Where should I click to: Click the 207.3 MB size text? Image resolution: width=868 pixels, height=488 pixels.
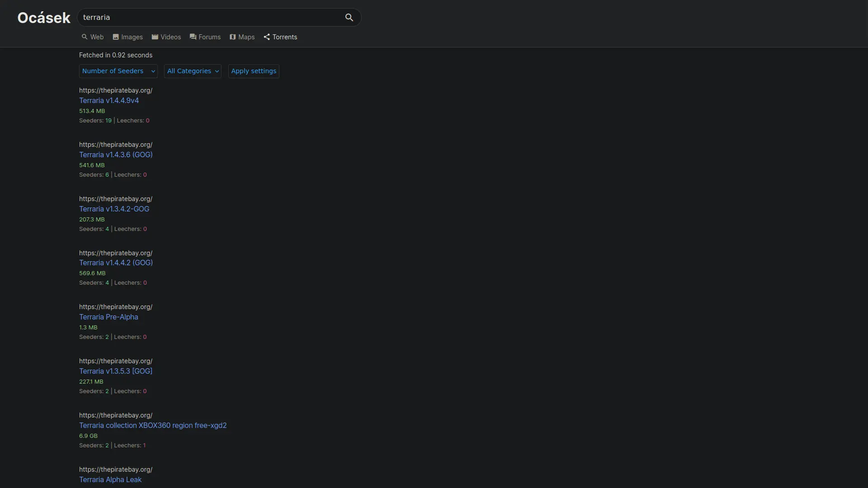[92, 219]
